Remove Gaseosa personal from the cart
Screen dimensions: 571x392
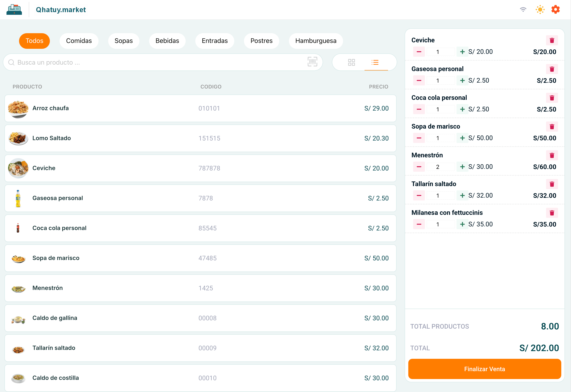click(552, 69)
